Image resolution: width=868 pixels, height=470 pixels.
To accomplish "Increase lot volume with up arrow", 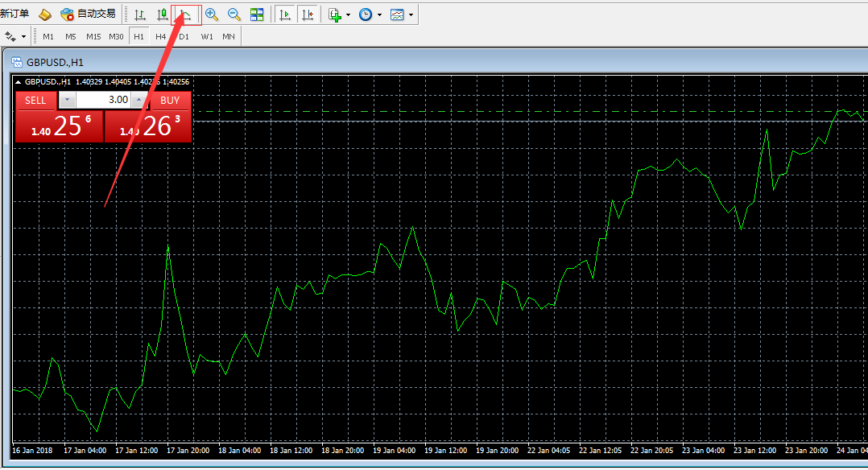I will [140, 100].
